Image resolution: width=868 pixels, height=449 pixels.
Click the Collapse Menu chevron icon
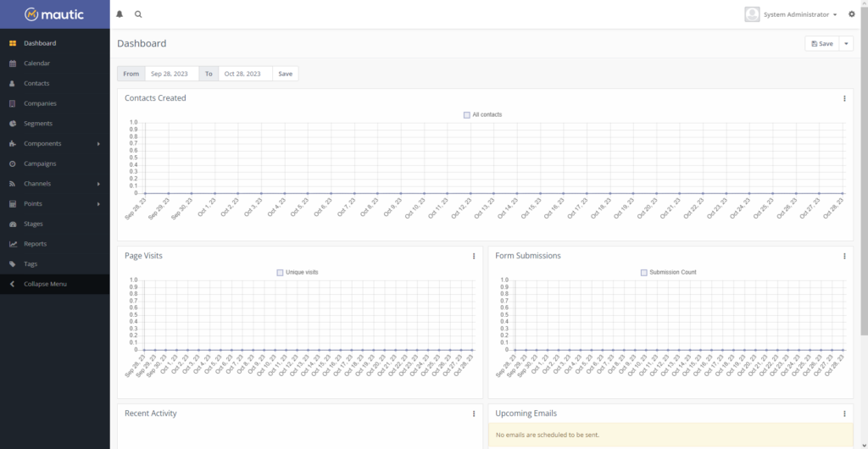point(13,284)
